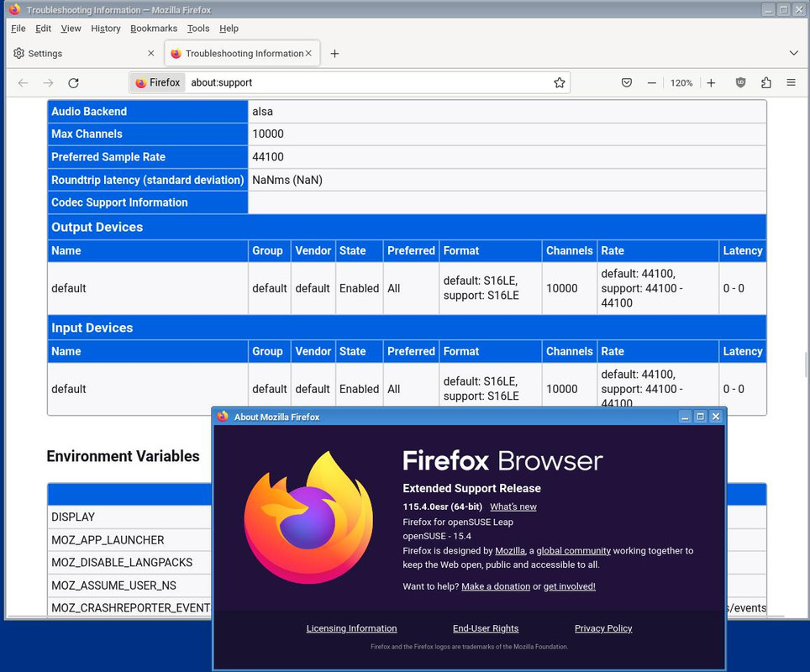The image size is (810, 672).
Task: Open the hamburger application menu
Action: [791, 82]
